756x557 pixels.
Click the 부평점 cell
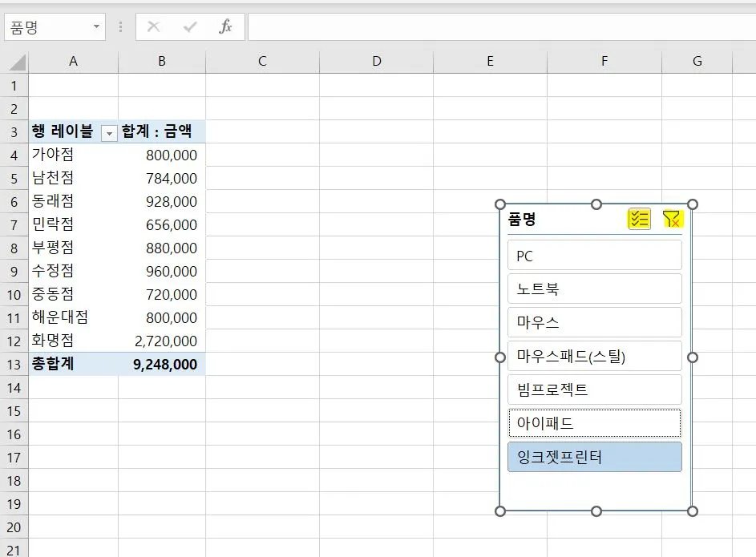click(x=73, y=248)
